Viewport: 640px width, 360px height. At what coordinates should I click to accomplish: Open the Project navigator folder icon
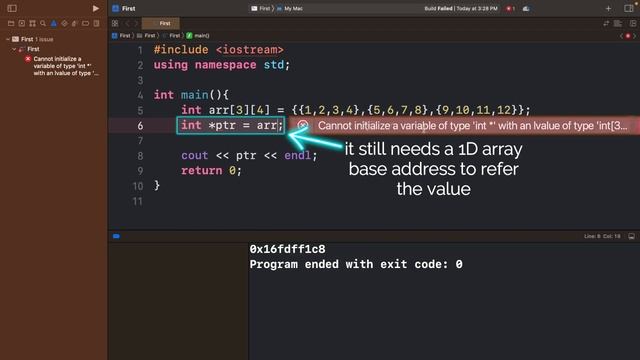pyautogui.click(x=11, y=24)
